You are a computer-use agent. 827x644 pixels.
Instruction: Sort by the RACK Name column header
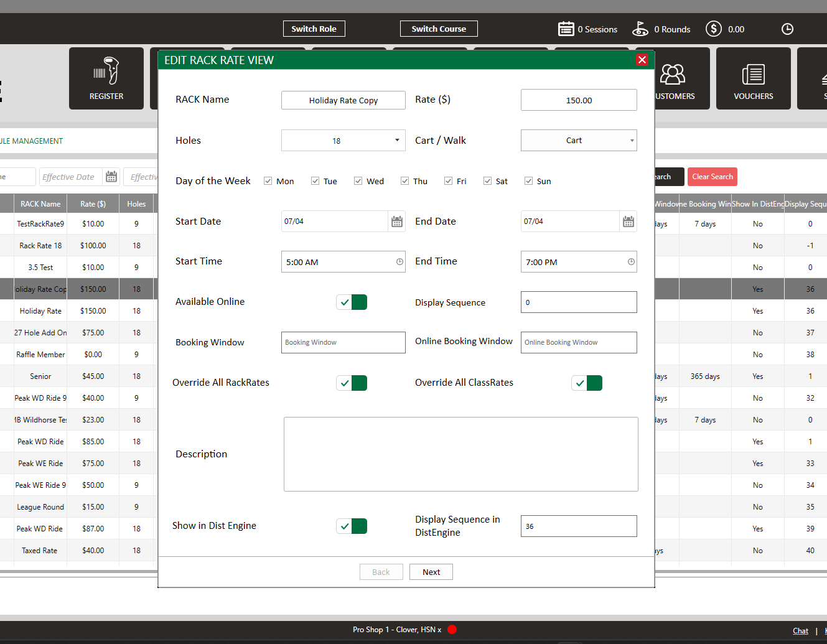pyautogui.click(x=40, y=204)
